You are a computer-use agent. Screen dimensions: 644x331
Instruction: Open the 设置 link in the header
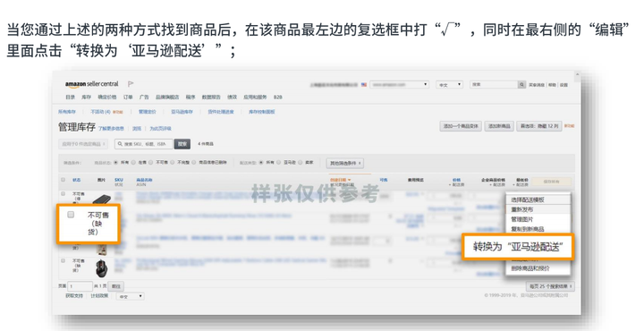click(x=563, y=85)
